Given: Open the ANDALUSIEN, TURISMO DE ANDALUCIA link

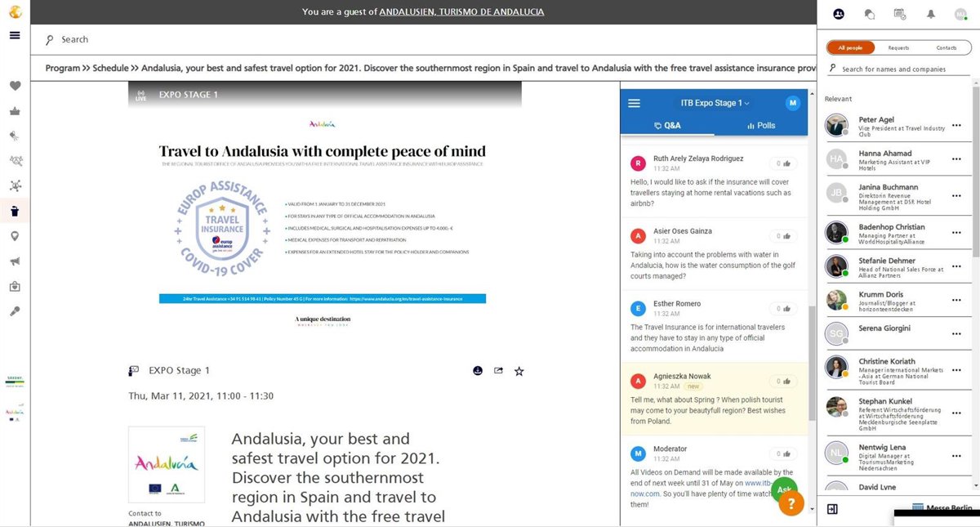Looking at the screenshot, I should click(x=461, y=11).
